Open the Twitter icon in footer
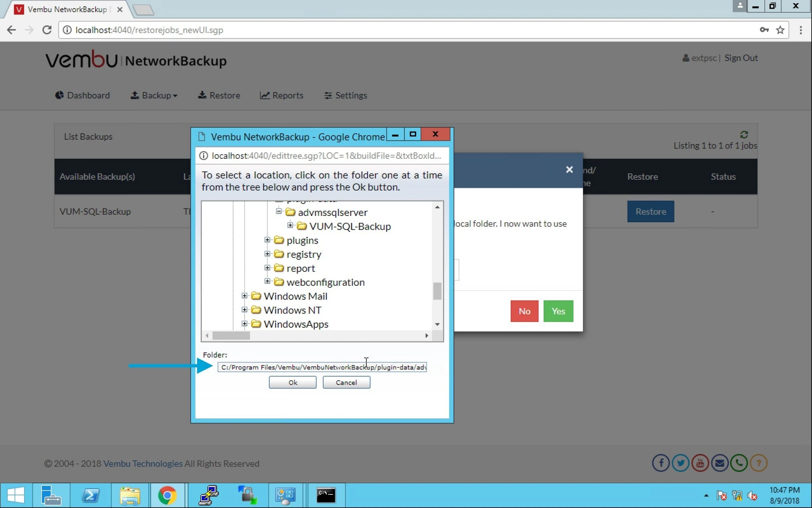The image size is (812, 508). tap(680, 463)
